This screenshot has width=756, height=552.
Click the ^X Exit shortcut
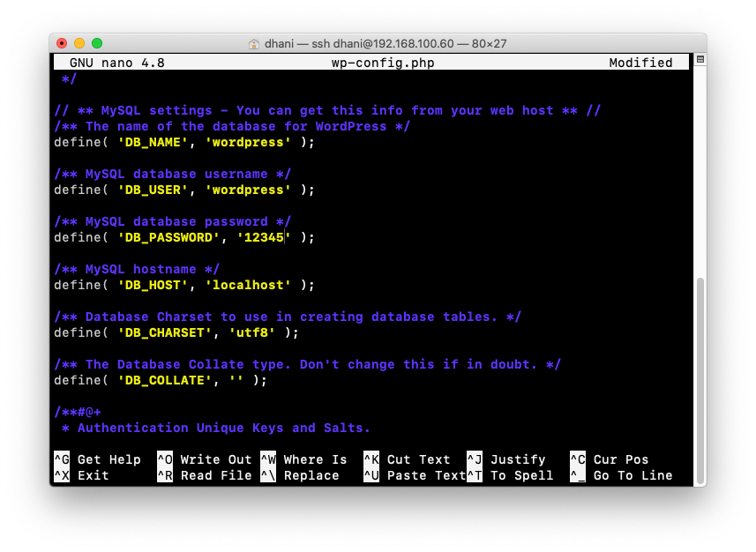81,475
